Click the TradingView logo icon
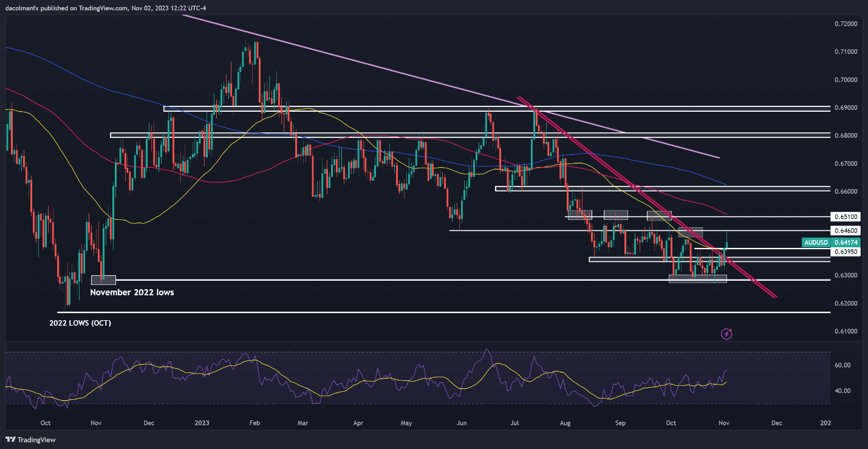This screenshot has width=868, height=449. pyautogui.click(x=11, y=439)
